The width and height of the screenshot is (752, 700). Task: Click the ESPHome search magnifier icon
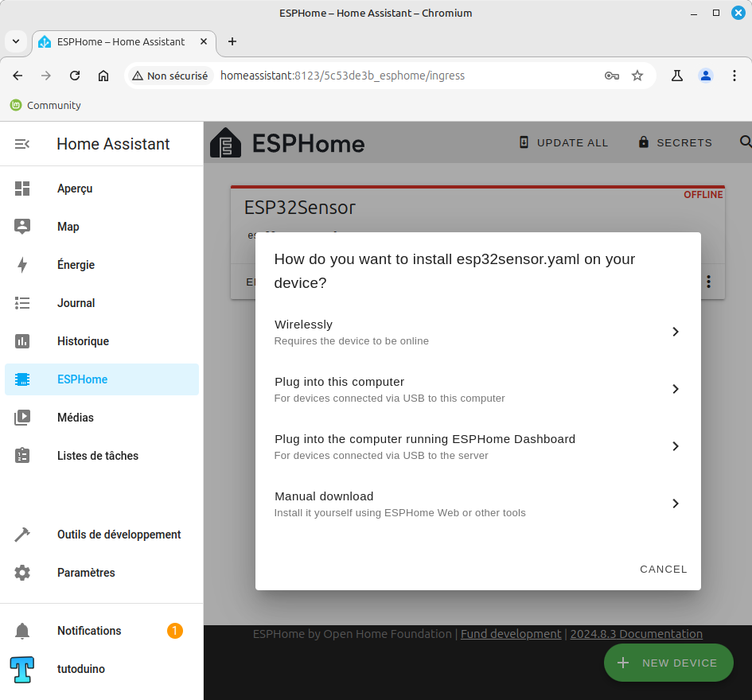point(746,142)
